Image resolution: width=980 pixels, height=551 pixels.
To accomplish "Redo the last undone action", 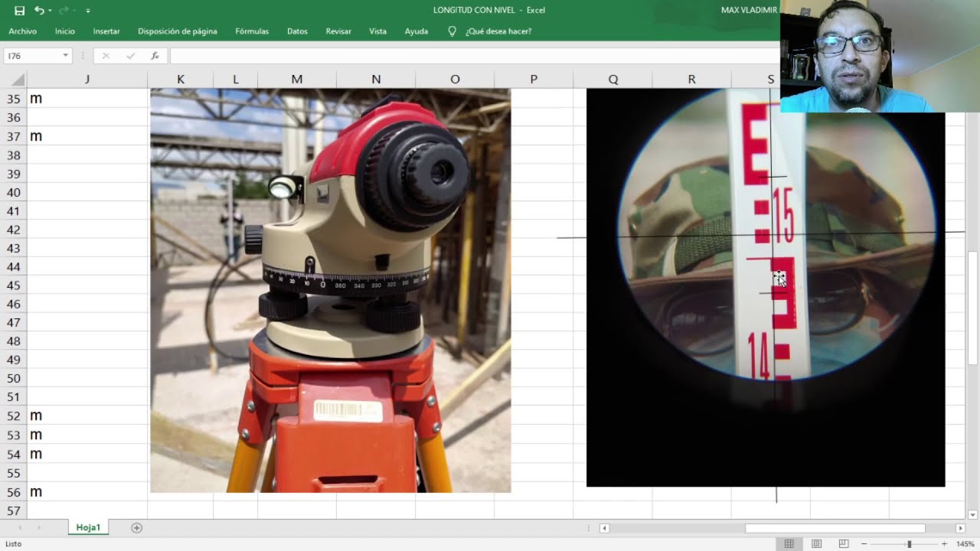I will (64, 11).
